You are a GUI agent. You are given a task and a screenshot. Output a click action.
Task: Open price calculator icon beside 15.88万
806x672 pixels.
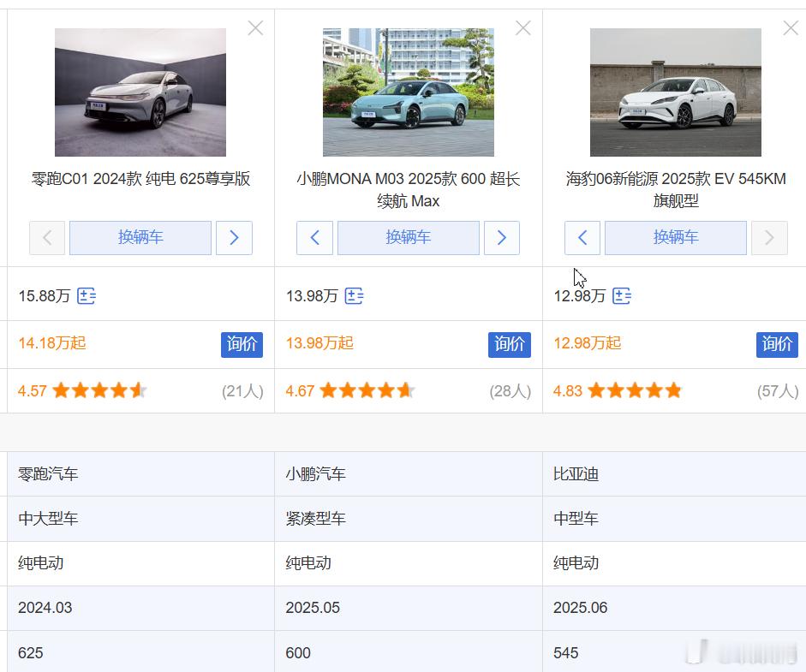coord(87,296)
